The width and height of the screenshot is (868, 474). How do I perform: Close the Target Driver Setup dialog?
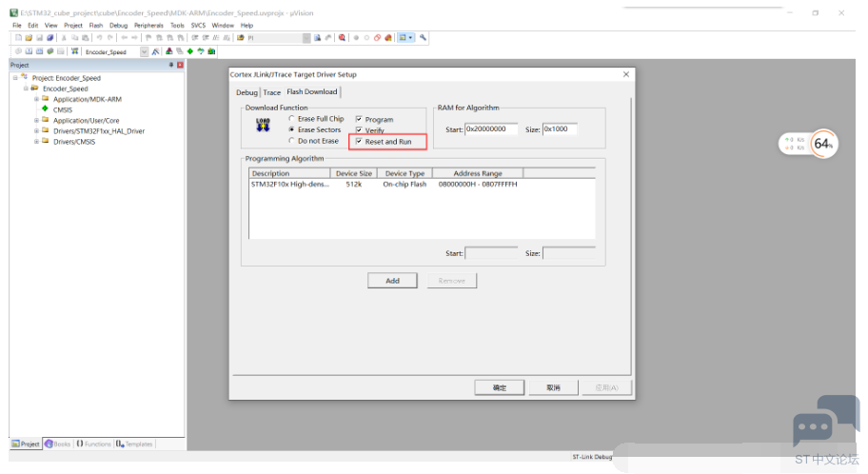626,74
